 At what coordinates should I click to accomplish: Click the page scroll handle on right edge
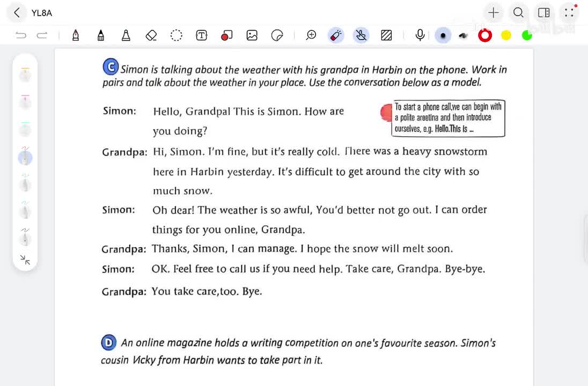coord(586,239)
